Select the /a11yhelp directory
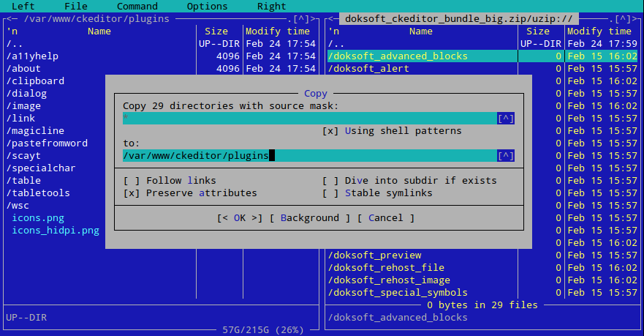The height and width of the screenshot is (336, 644). point(32,56)
